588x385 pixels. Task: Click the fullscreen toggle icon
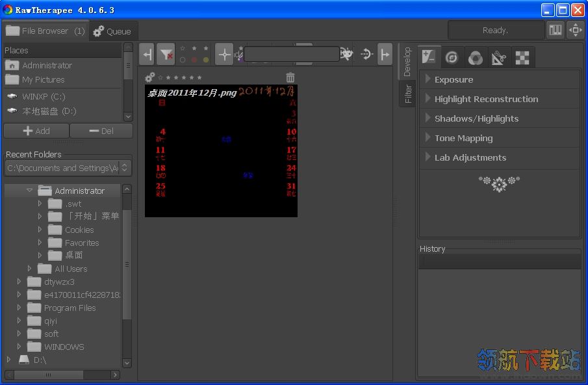click(x=576, y=30)
